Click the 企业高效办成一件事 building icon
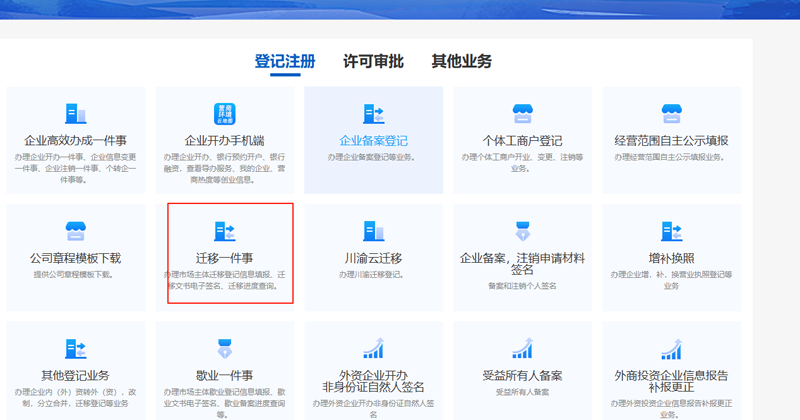The image size is (800, 420). point(76,114)
